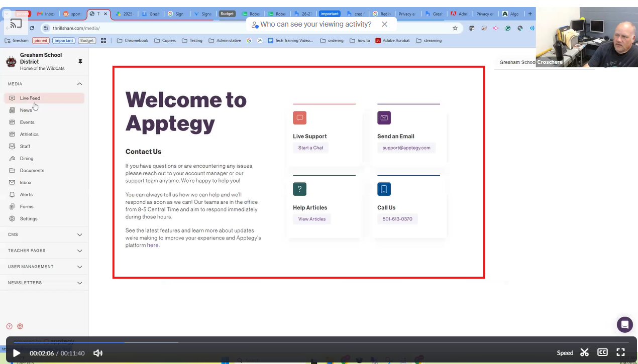This screenshot has width=638, height=364.
Task: Open the Documents folder icon
Action: coord(12,170)
